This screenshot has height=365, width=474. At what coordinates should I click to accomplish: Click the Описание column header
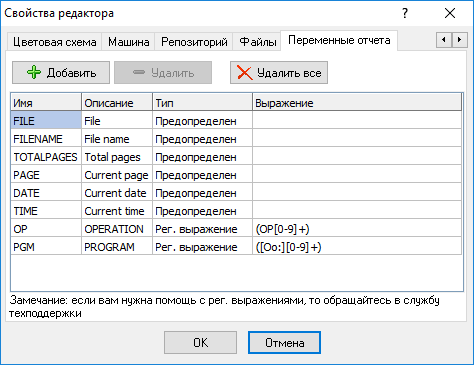coord(117,103)
